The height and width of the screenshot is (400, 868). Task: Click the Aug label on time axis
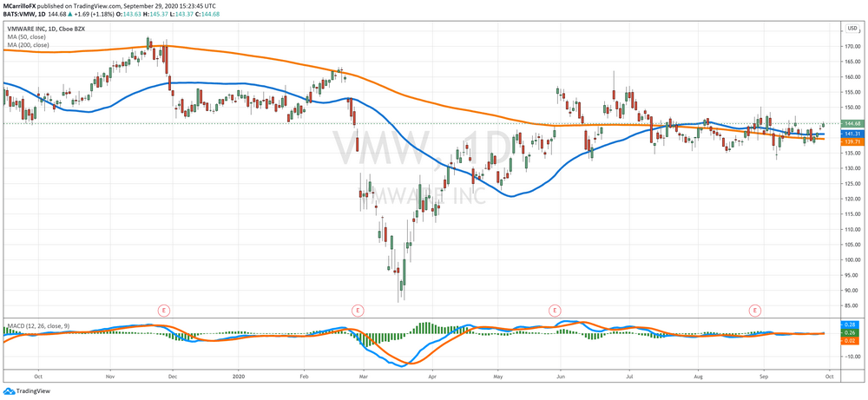tap(699, 377)
